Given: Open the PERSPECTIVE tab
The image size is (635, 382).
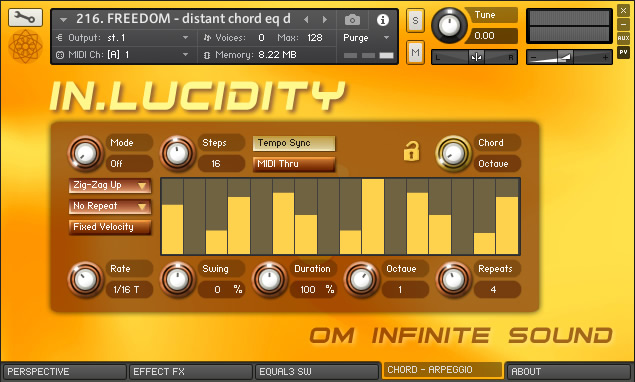Looking at the screenshot, I should (x=65, y=371).
